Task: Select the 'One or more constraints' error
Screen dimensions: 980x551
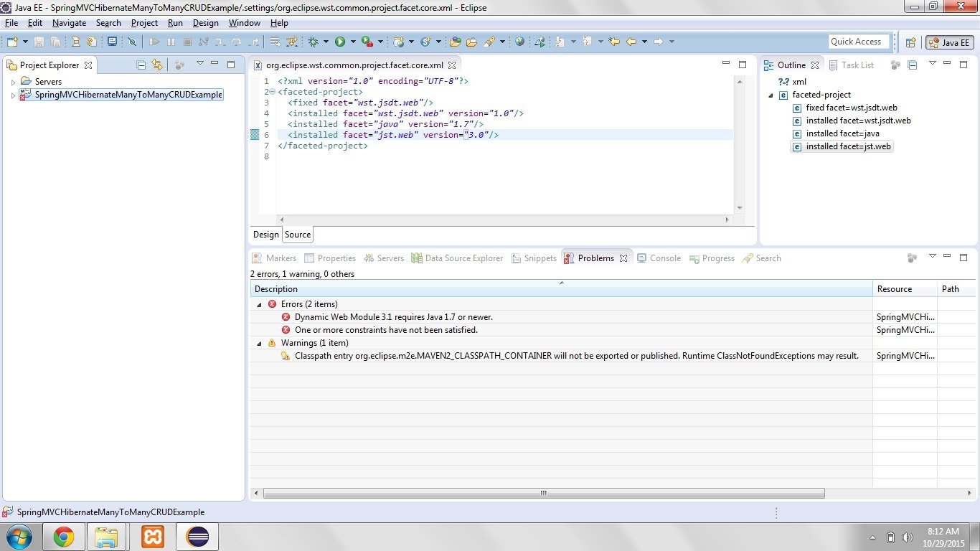Action: [x=386, y=330]
